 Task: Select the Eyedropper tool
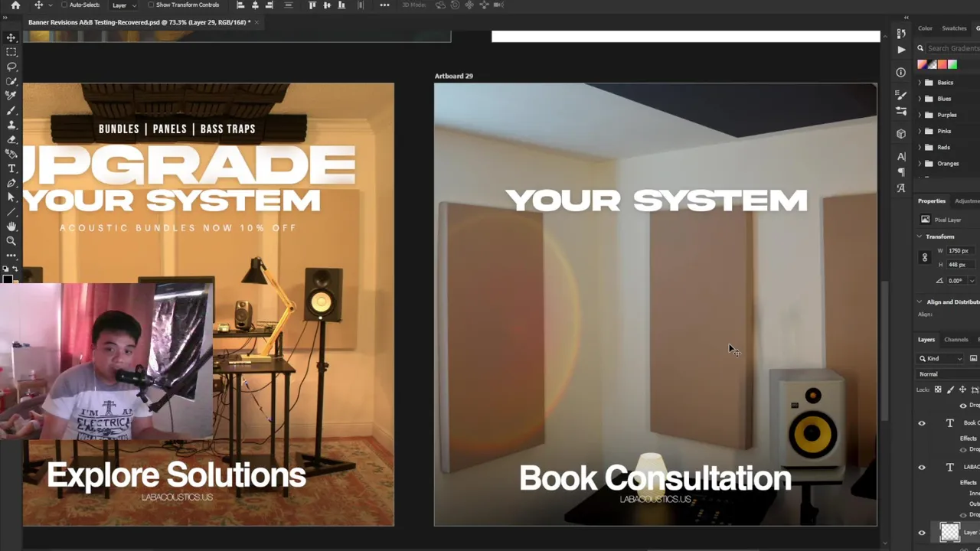(x=11, y=96)
